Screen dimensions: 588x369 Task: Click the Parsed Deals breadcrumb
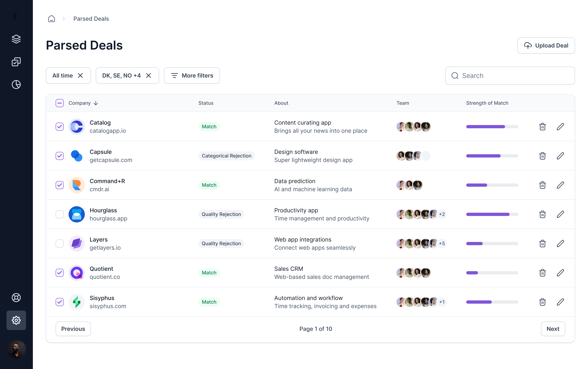(x=91, y=18)
